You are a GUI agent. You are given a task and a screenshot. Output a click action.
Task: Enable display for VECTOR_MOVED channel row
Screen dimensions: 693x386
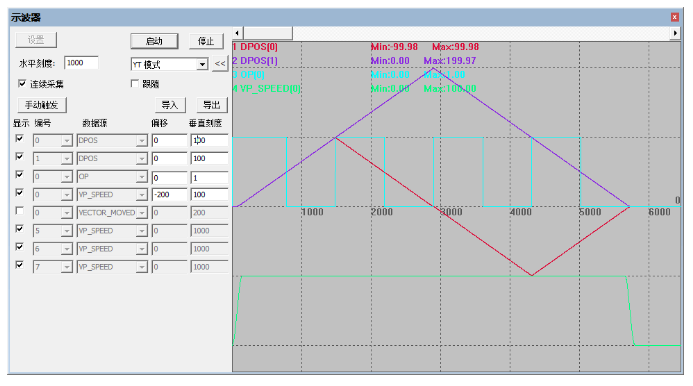click(19, 211)
